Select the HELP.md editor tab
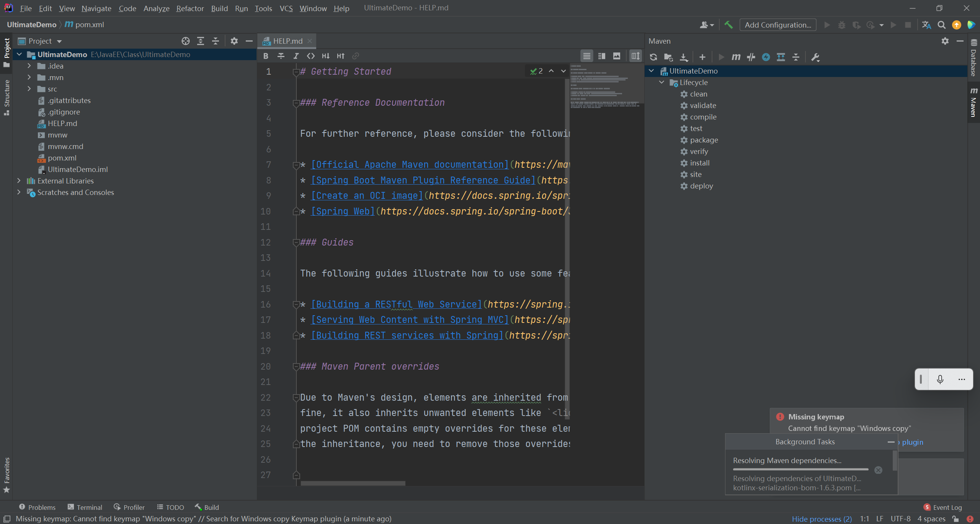Screen dimensions: 980x524 click(287, 41)
